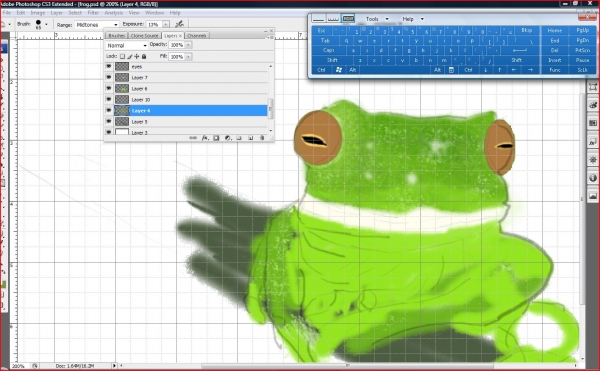Click the Opacity percentage field
The image size is (600, 371).
point(177,45)
